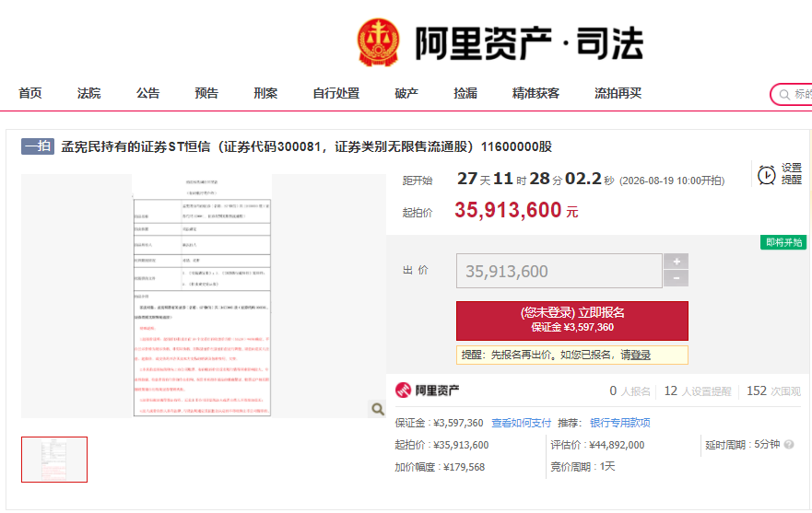Open 银行专用款项 recommended link
This screenshot has width=812, height=513.
point(620,423)
